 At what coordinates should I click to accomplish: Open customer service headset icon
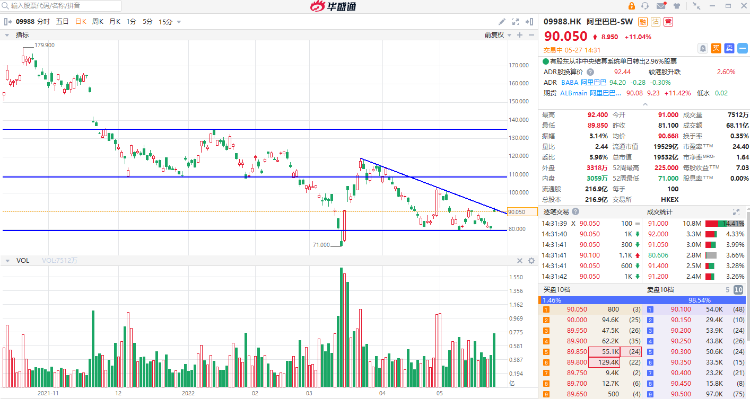[x=645, y=6]
